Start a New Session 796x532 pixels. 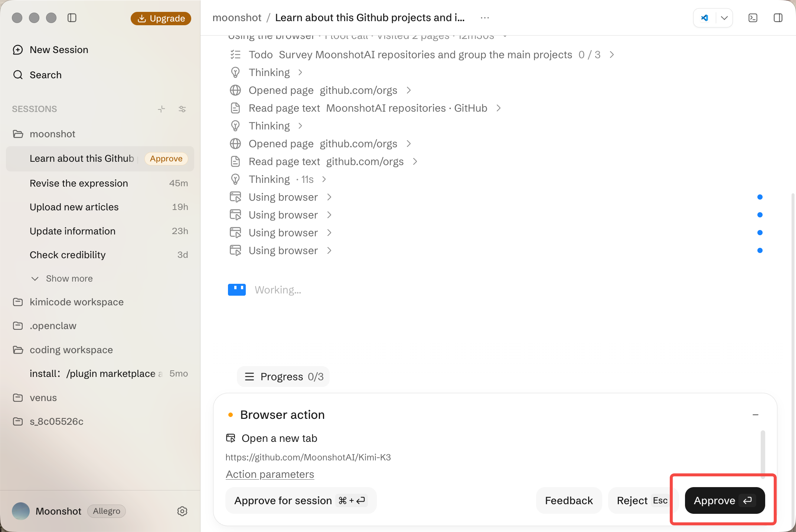pos(50,50)
